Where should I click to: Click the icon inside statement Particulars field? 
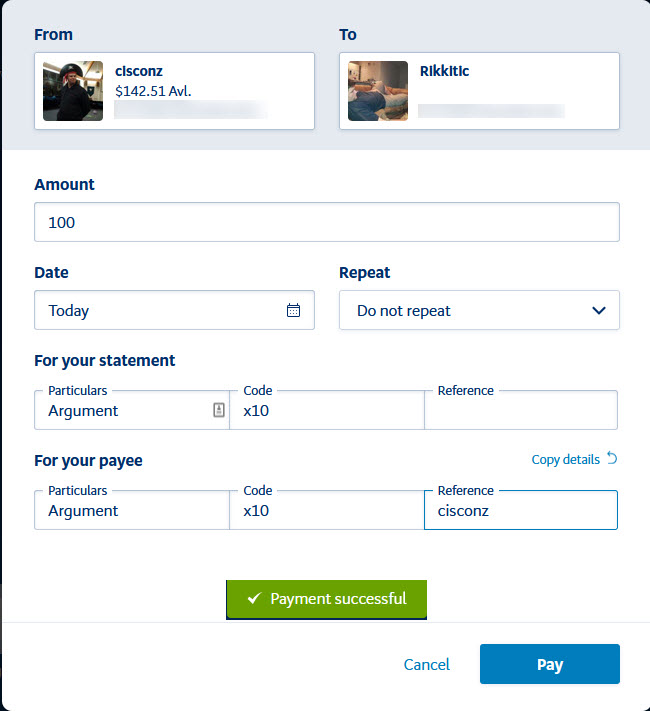(219, 410)
